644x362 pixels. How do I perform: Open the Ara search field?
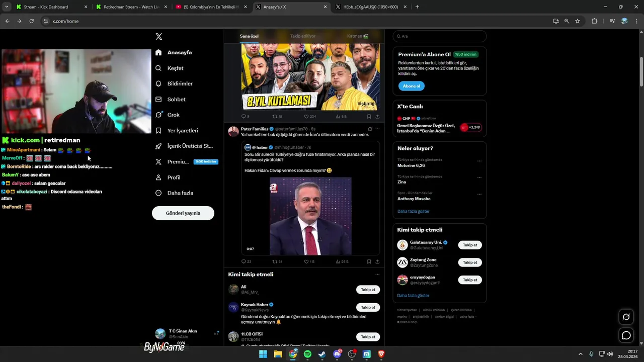(440, 36)
